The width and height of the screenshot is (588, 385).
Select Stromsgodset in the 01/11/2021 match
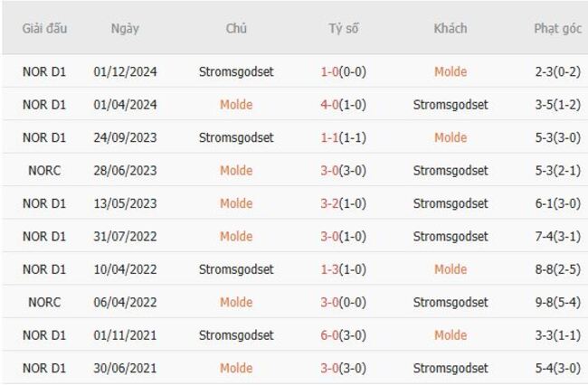click(x=236, y=335)
